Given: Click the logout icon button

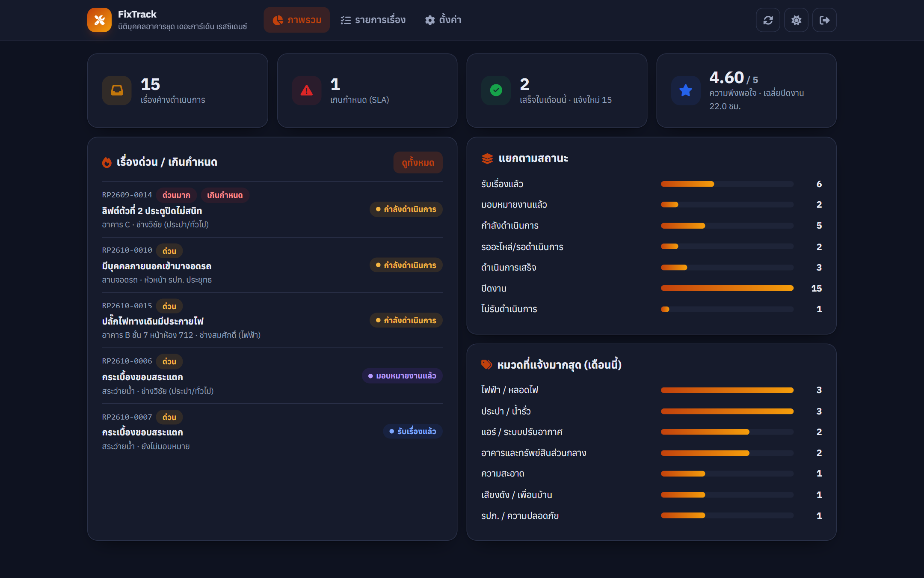Looking at the screenshot, I should tap(824, 20).
